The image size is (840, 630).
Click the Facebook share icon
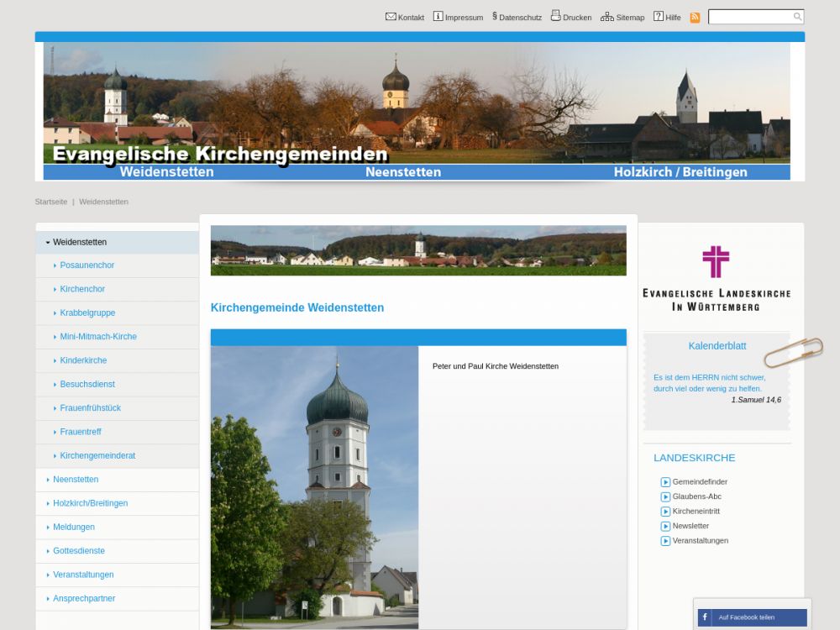click(705, 617)
